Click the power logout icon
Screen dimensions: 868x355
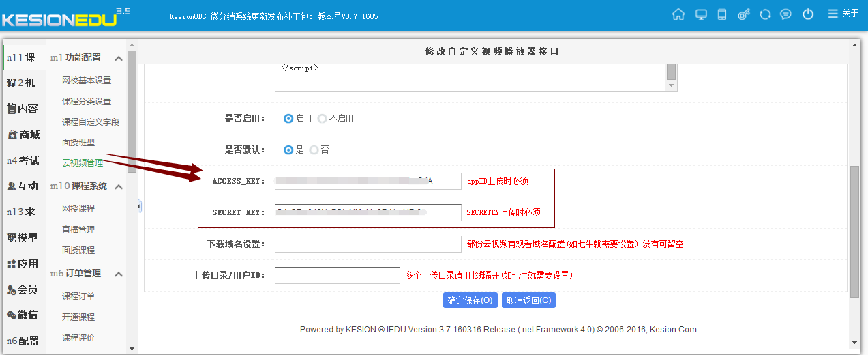(808, 14)
